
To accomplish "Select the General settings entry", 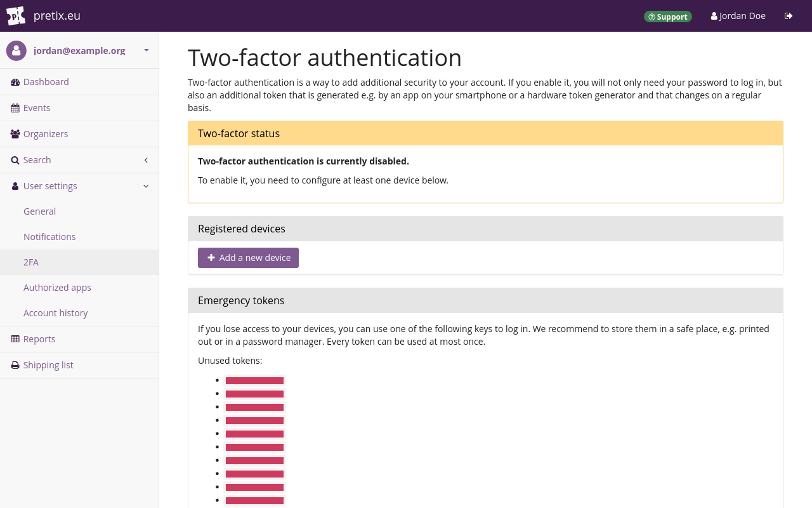I will click(x=39, y=211).
